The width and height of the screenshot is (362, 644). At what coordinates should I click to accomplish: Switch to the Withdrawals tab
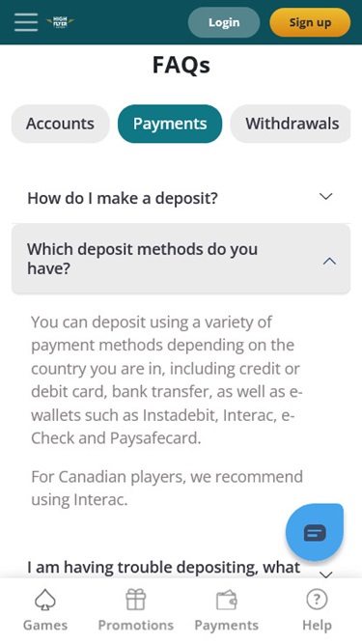(x=291, y=124)
